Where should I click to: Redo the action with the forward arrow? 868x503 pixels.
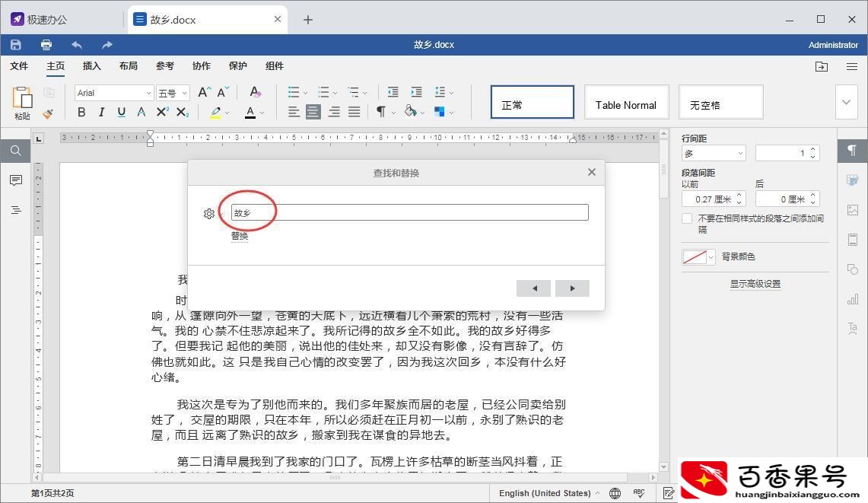pyautogui.click(x=107, y=45)
